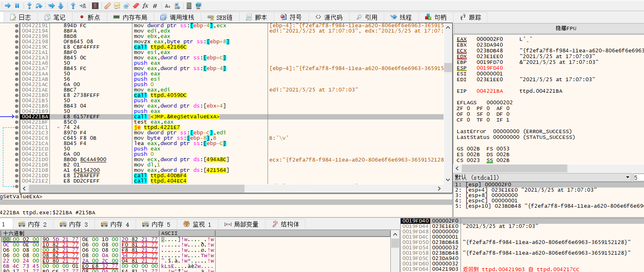644x272 pixels.
Task: Switch to the 跟踪 (Trace) tab
Action: [x=470, y=17]
